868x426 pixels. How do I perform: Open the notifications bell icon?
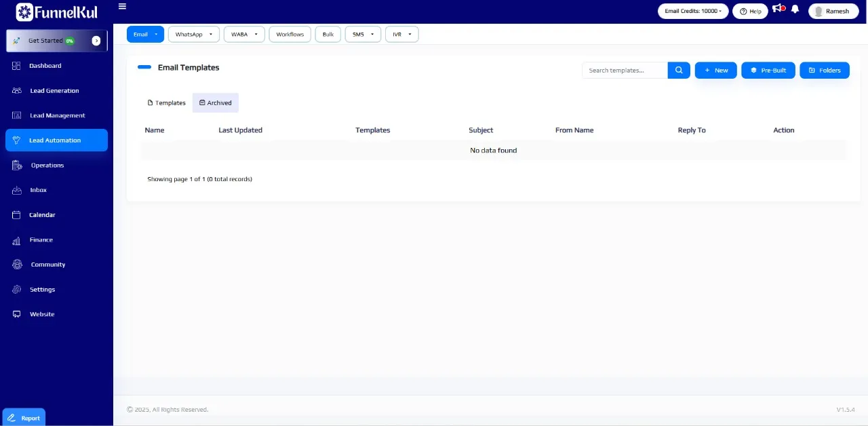click(x=795, y=10)
